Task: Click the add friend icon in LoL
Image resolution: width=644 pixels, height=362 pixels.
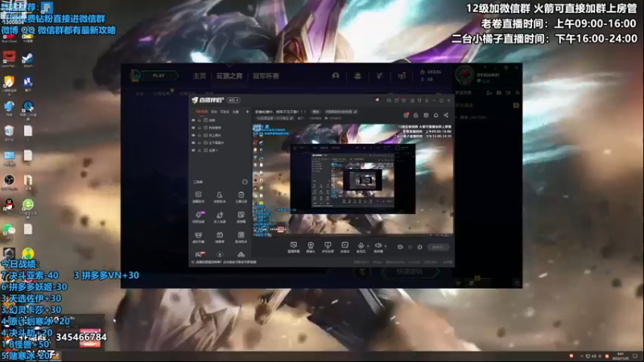Action: coord(489,93)
